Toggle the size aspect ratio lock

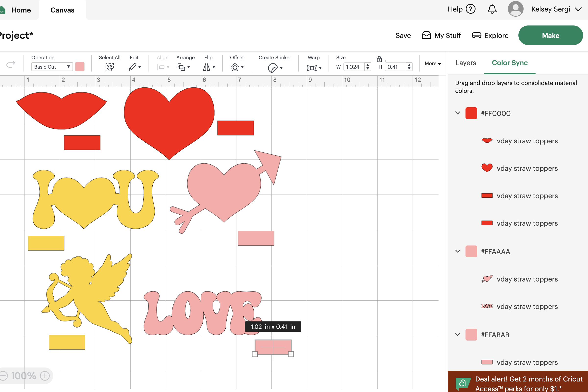tap(379, 59)
